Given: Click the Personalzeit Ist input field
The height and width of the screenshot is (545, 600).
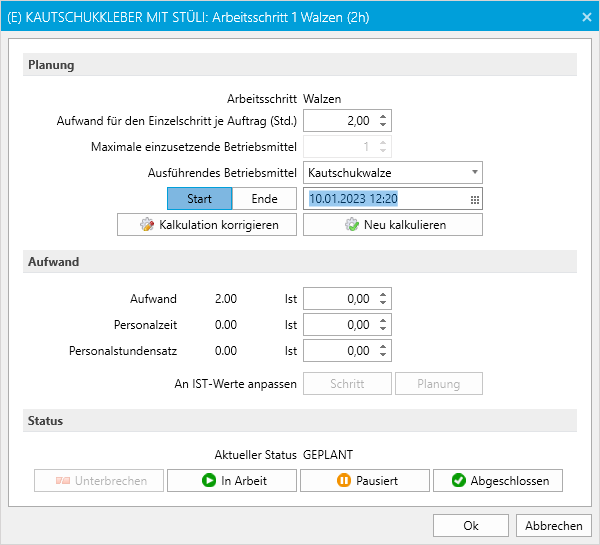Looking at the screenshot, I should point(338,325).
